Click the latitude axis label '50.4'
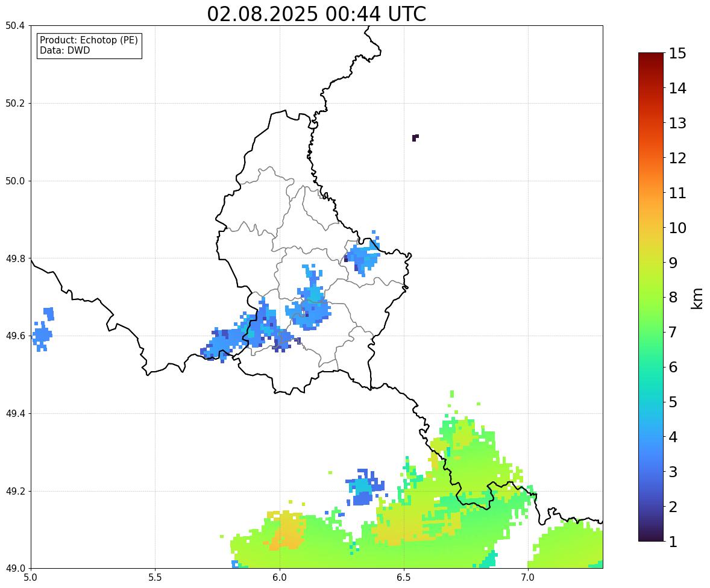This screenshot has width=710, height=588. point(15,26)
